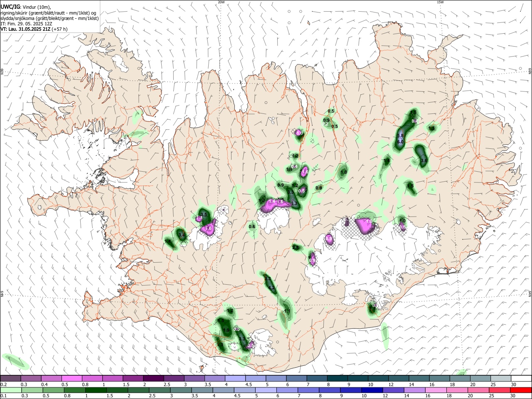The width and height of the screenshot is (532, 399).
Task: Click the "1.9" precipitation value in the southwest
Action: coord(227,330)
